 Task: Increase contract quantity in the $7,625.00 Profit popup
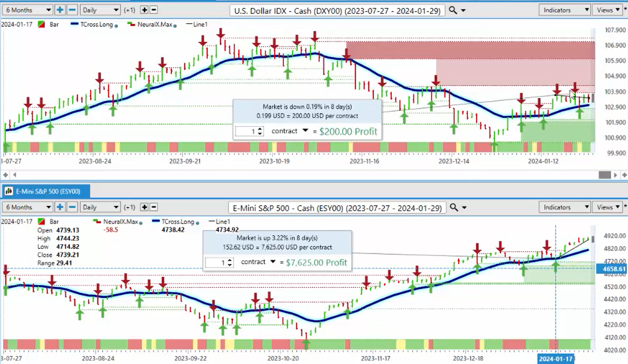[230, 260]
